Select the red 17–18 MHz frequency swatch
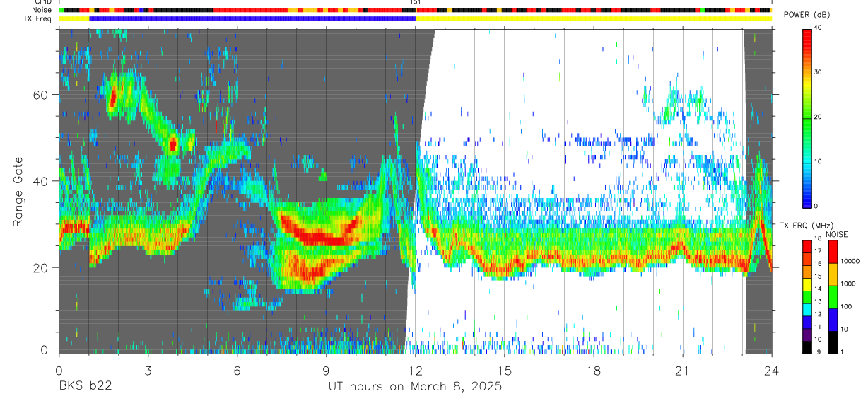Viewport: 868px width, 401px height. click(x=807, y=246)
